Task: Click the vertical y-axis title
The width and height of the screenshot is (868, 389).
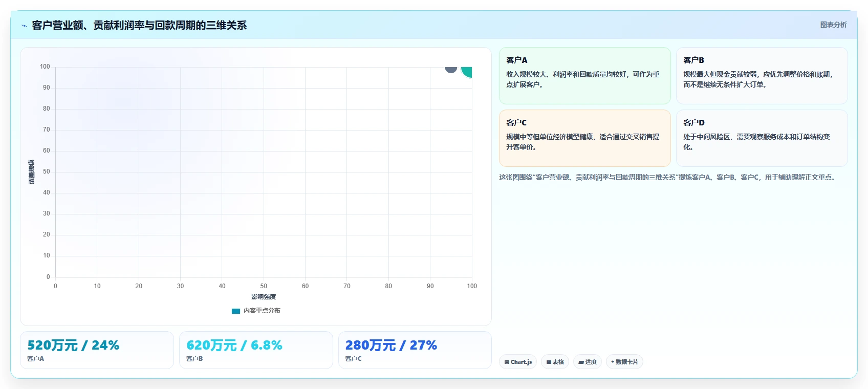Action: point(32,172)
